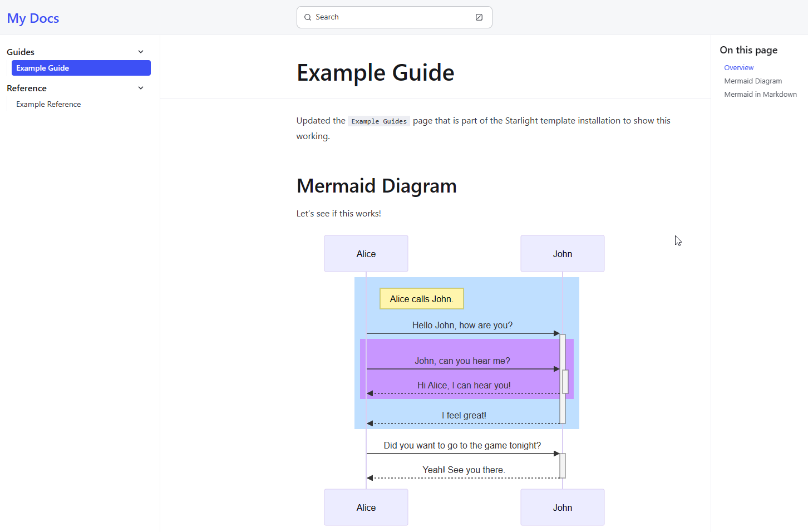Click the Example Guide page title

375,72
